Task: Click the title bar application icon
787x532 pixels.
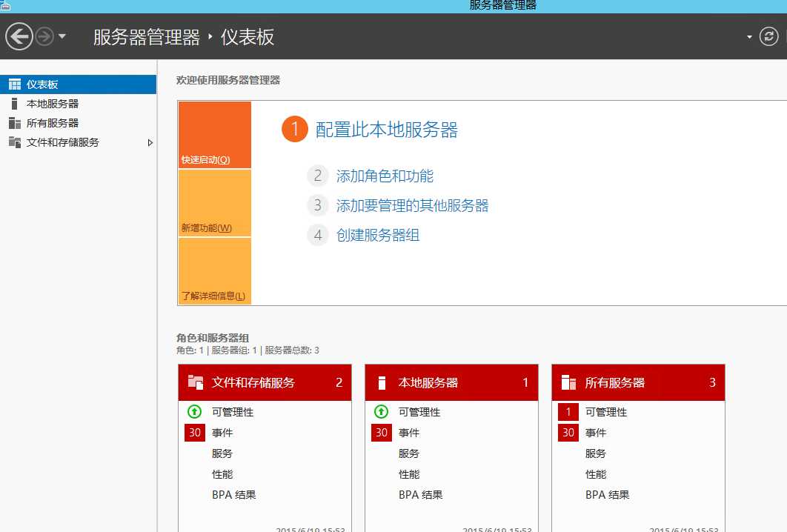Action: 5,5
